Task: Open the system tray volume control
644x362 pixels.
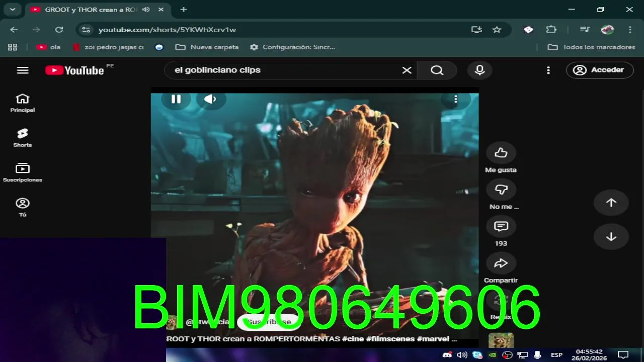Action: tap(462, 355)
